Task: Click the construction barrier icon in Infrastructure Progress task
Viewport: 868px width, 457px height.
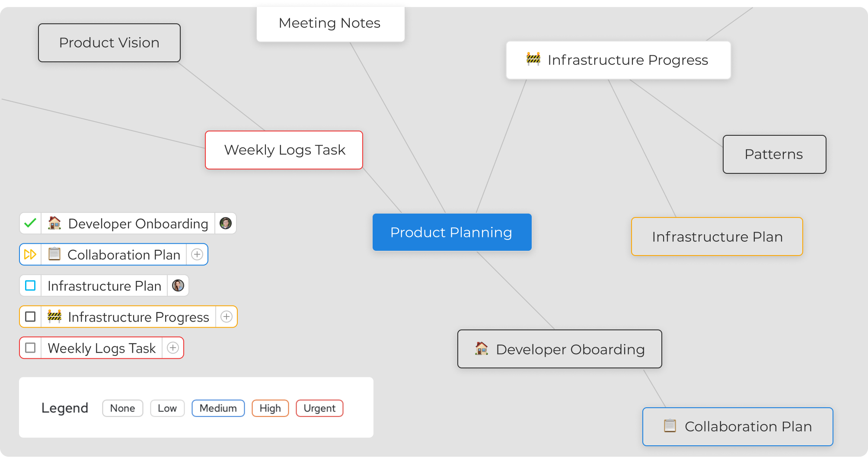Action: click(x=54, y=316)
